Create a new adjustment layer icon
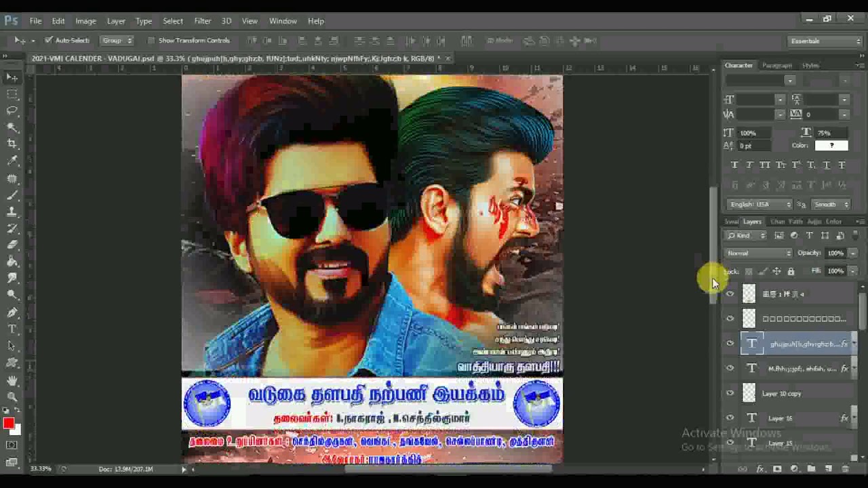 point(794,469)
